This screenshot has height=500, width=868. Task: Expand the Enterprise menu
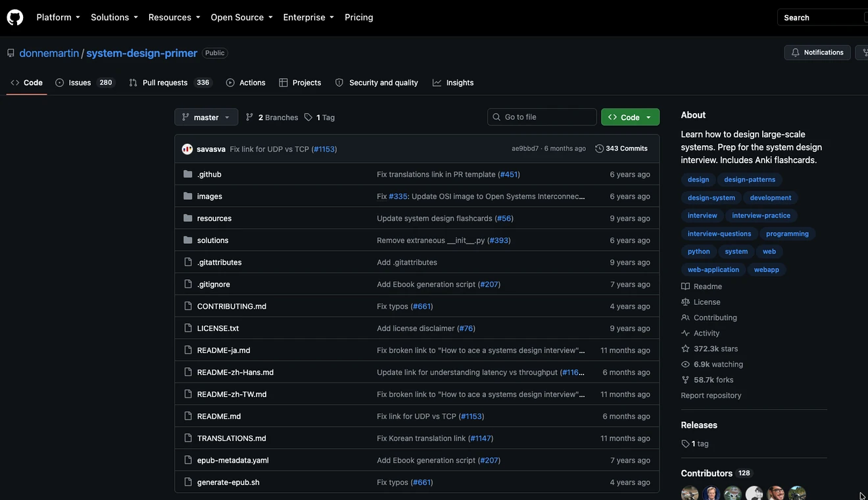pos(308,17)
